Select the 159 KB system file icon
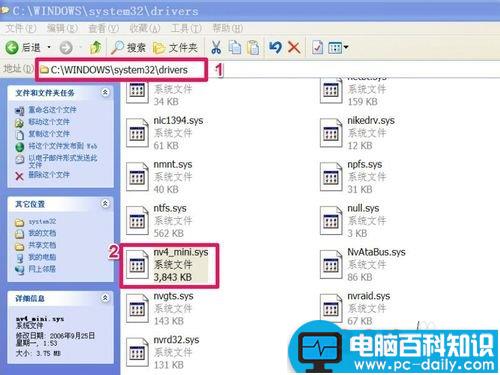Viewport: 500px width, 375px height. tap(331, 92)
